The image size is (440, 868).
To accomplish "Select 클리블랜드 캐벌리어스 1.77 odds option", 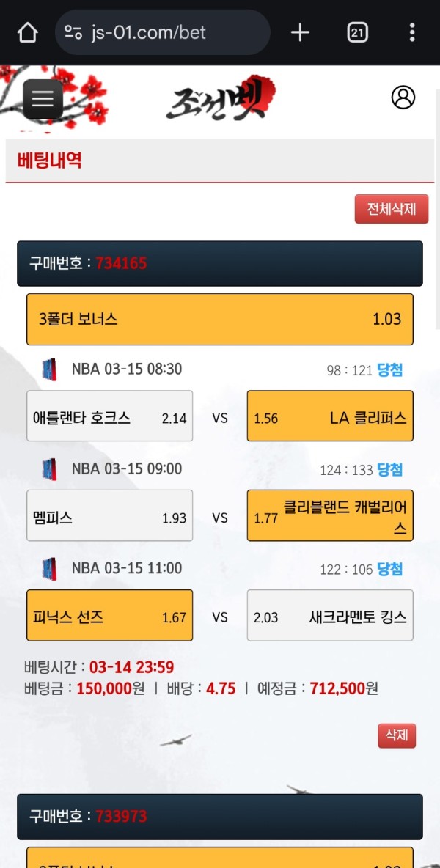I will 330,515.
